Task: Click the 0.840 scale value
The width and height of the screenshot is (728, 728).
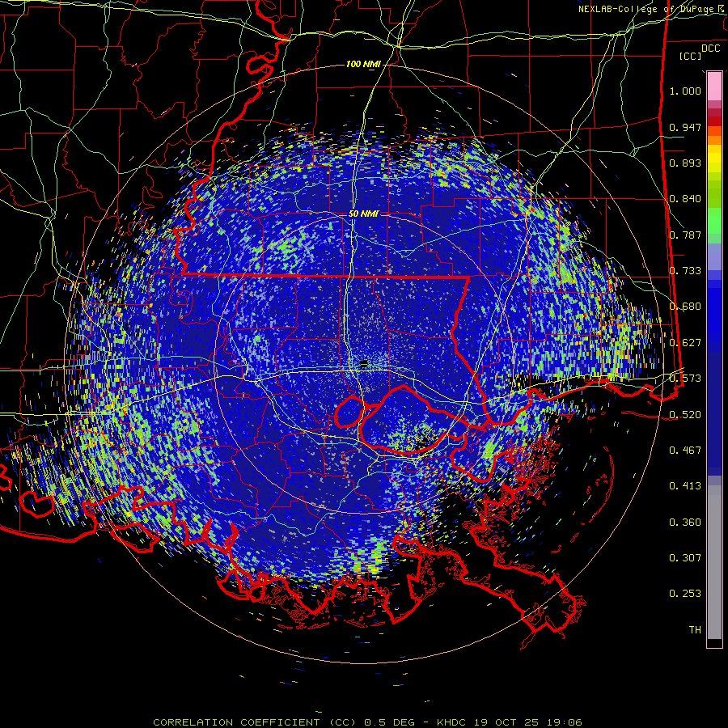Action: click(685, 199)
